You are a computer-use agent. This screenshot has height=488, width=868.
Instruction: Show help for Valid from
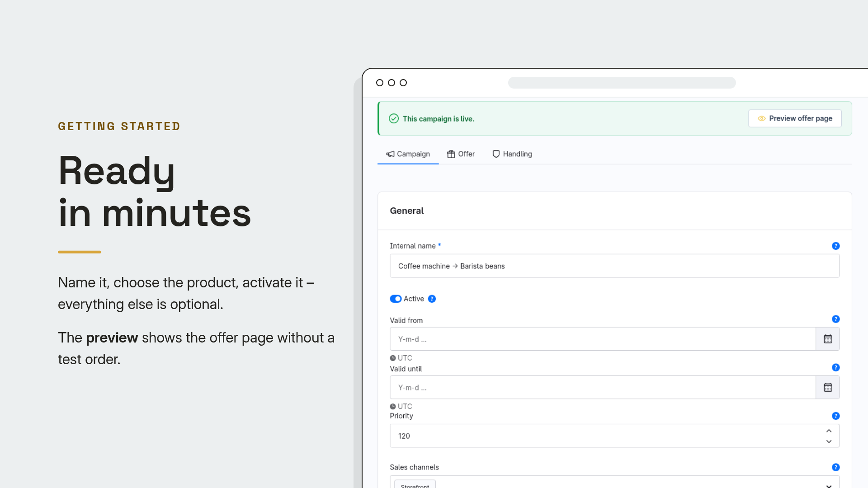point(835,319)
